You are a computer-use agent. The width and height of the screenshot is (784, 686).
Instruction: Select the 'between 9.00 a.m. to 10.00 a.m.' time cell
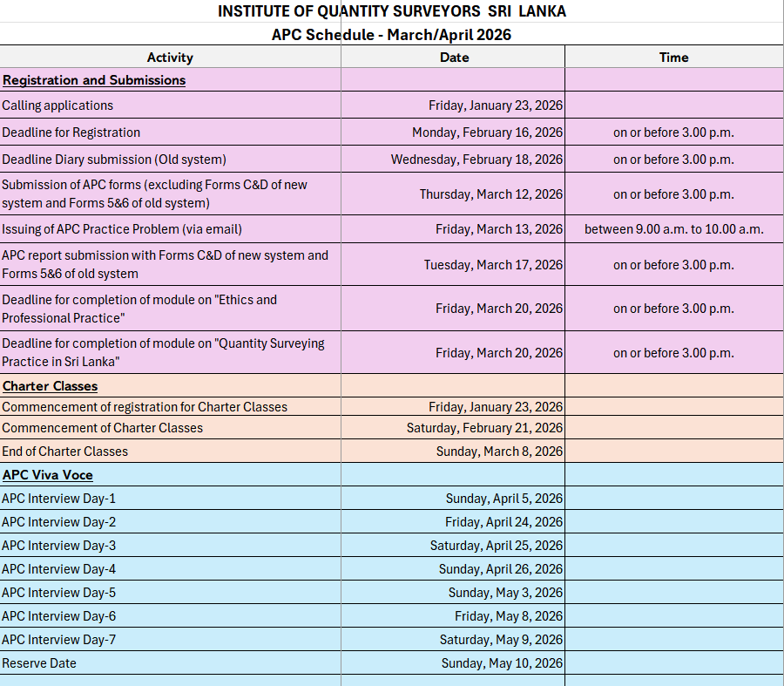[673, 229]
